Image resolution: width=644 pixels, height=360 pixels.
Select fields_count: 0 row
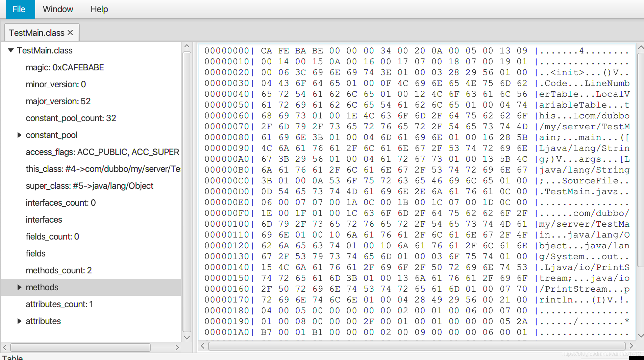pos(91,237)
